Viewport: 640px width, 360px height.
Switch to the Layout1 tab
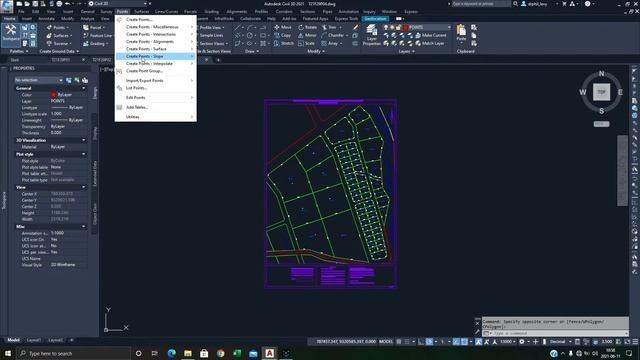coord(33,340)
